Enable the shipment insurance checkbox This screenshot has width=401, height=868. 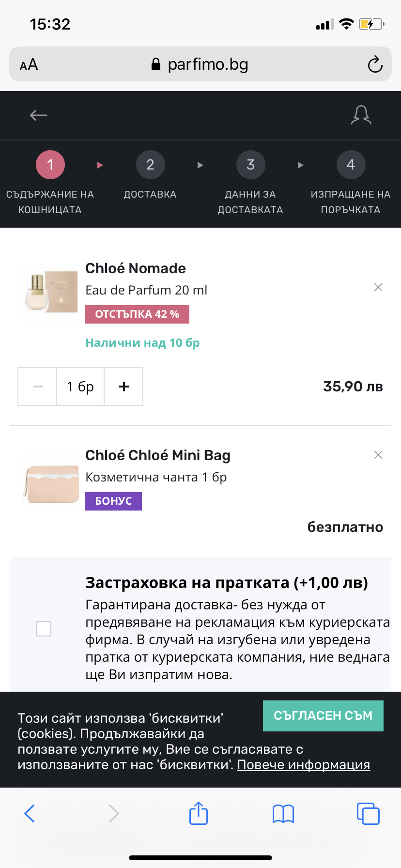tap(44, 629)
